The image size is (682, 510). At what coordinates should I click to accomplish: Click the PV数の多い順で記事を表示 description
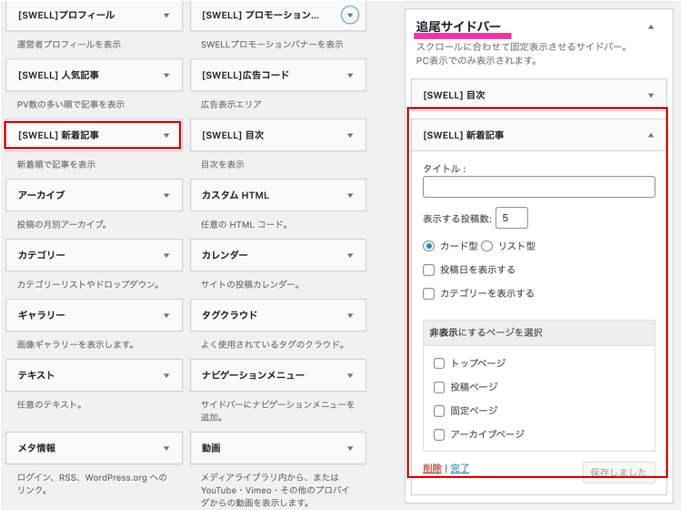[x=70, y=105]
